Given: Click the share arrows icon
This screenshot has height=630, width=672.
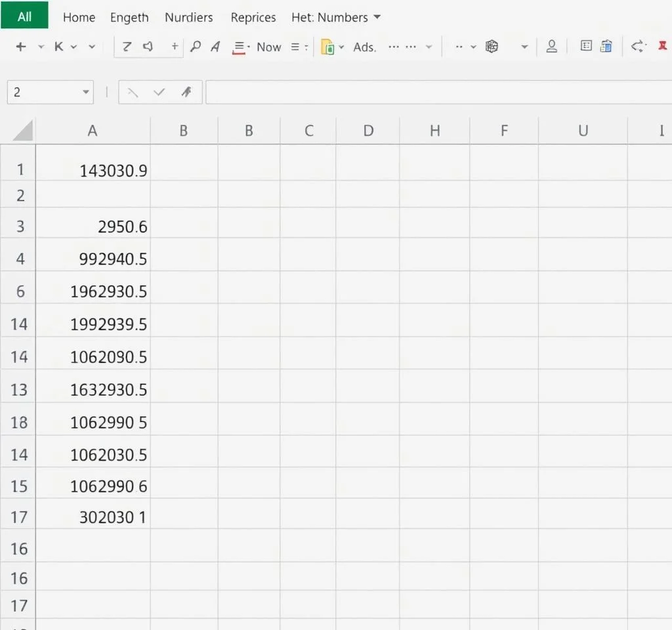Looking at the screenshot, I should point(637,47).
